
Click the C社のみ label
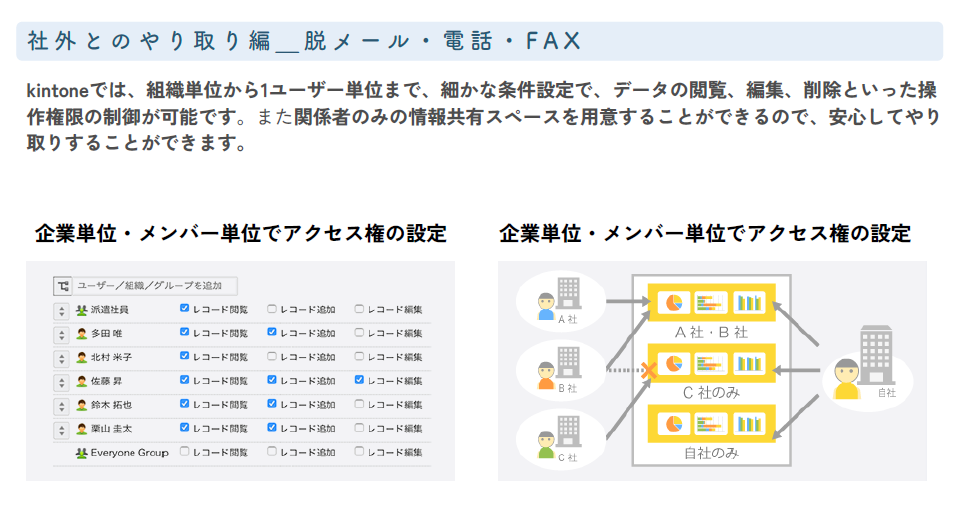pos(711,393)
